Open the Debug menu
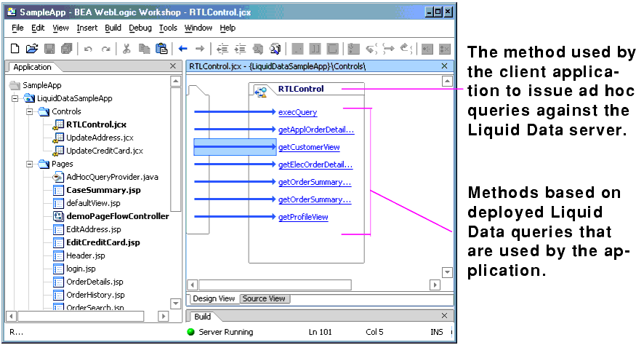This screenshot has height=345, width=644. coord(140,28)
